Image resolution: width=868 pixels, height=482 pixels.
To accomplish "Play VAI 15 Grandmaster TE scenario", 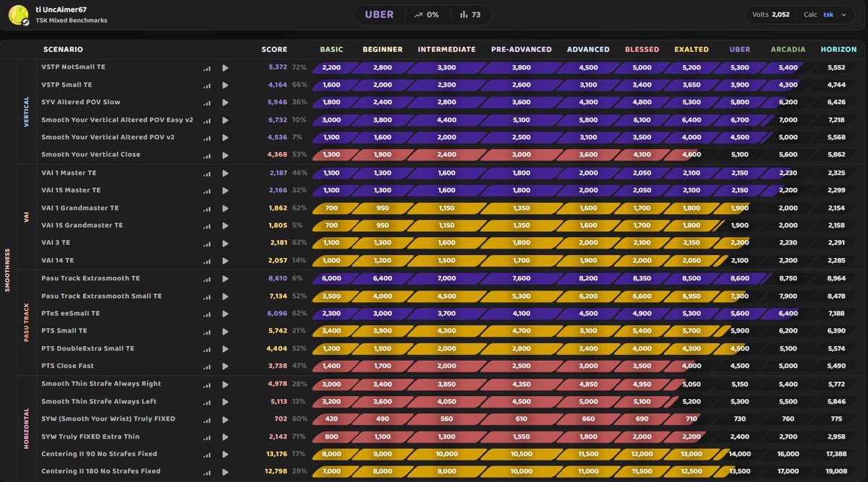I will [225, 225].
